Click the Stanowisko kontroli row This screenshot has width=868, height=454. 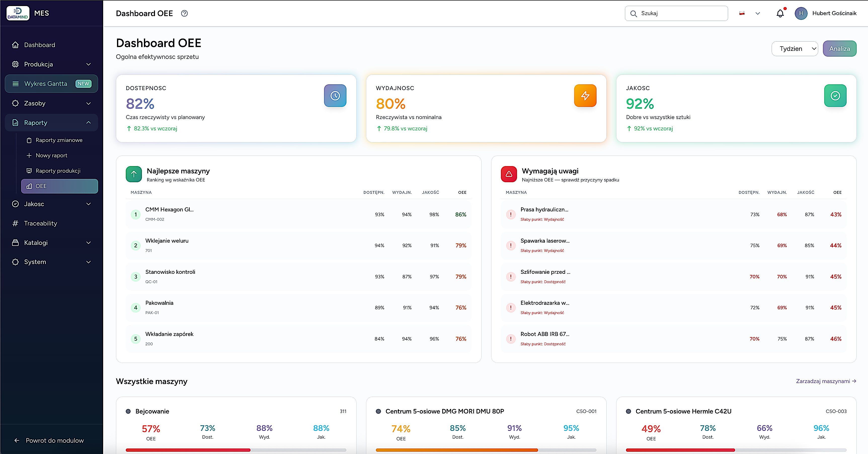click(x=298, y=277)
